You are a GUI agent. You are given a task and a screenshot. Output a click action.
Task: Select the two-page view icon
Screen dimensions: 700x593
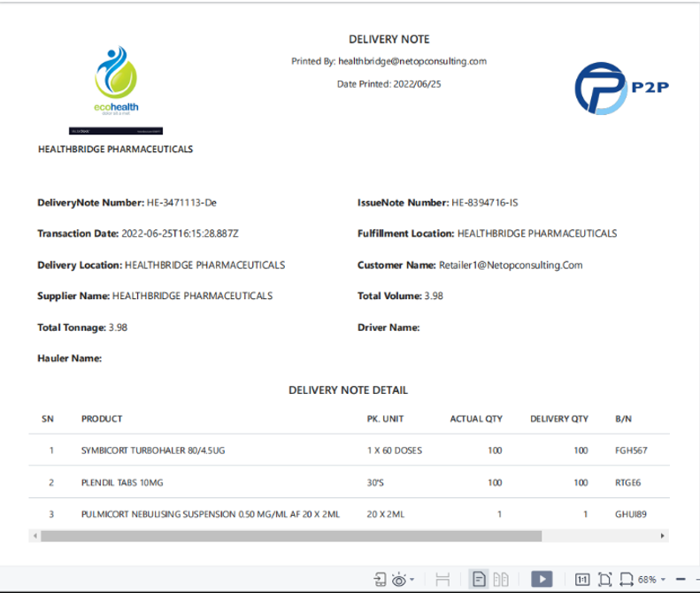pos(501,580)
